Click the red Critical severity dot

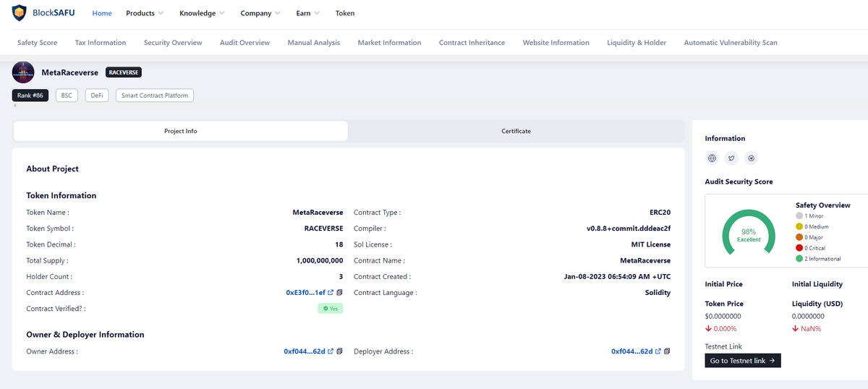click(799, 248)
